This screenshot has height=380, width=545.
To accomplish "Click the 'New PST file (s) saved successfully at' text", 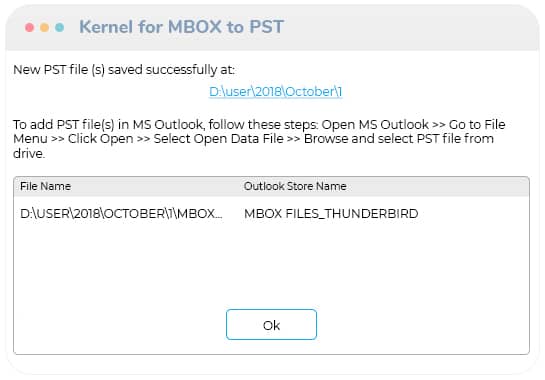I will click(124, 70).
